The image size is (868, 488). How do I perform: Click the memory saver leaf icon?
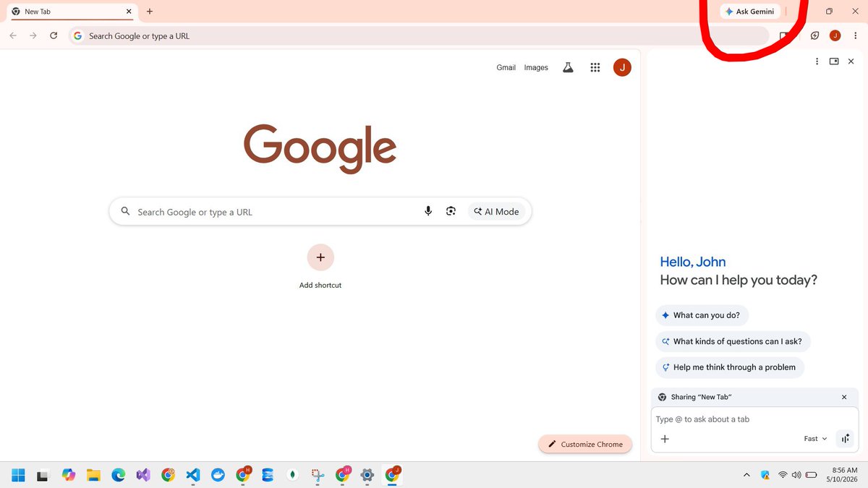815,35
